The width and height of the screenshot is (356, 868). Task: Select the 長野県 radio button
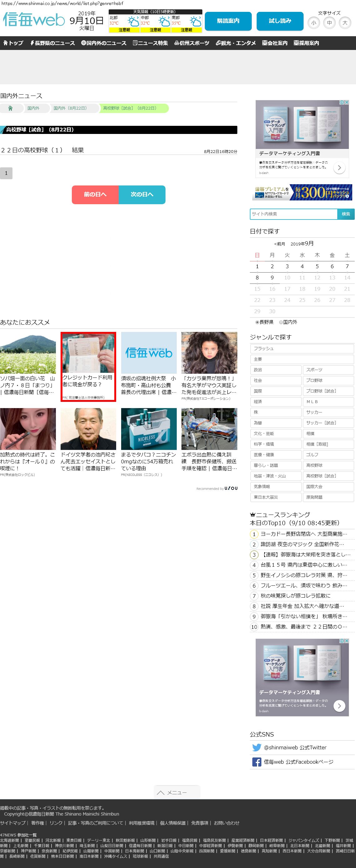[257, 322]
